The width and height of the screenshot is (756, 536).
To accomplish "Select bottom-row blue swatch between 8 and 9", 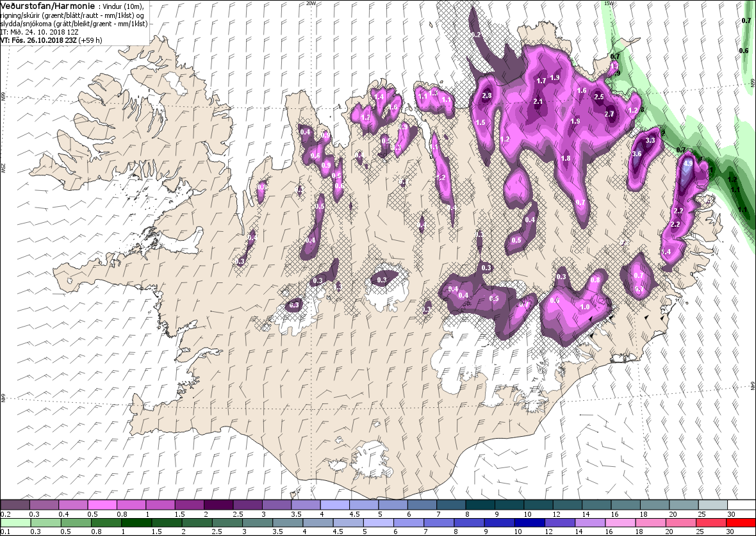I will point(469,523).
